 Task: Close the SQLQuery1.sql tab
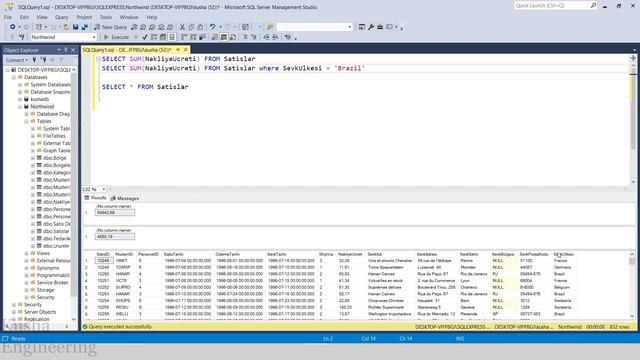click(x=186, y=50)
